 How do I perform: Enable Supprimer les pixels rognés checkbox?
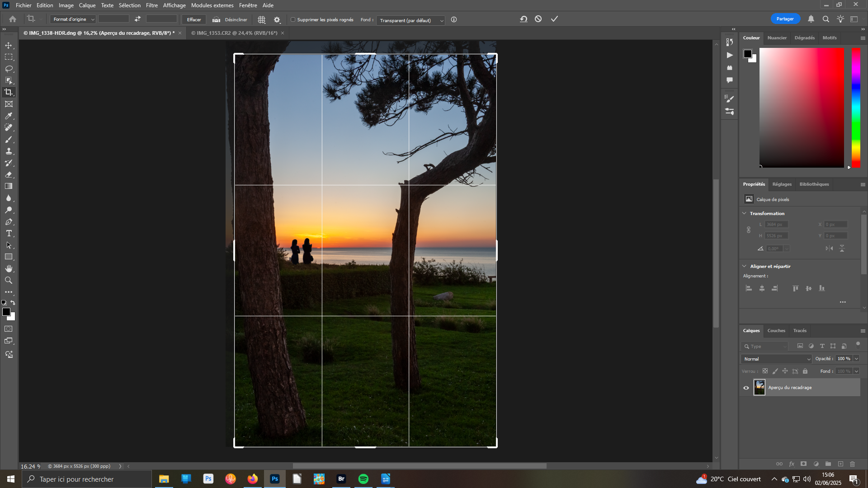click(x=293, y=20)
